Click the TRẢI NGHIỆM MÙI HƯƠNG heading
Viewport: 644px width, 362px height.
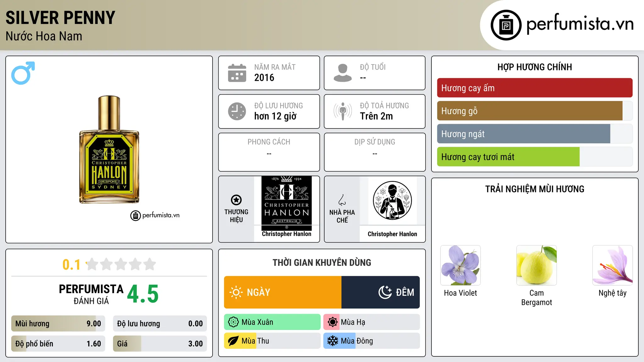click(x=535, y=189)
